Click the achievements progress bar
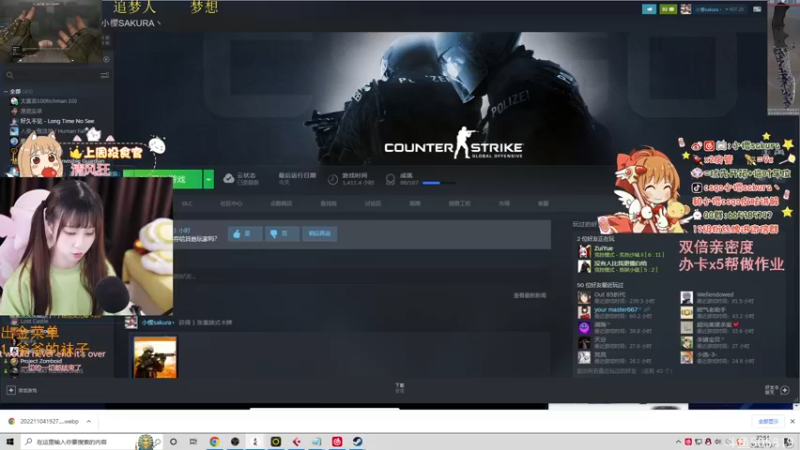The width and height of the screenshot is (800, 450). [x=438, y=183]
